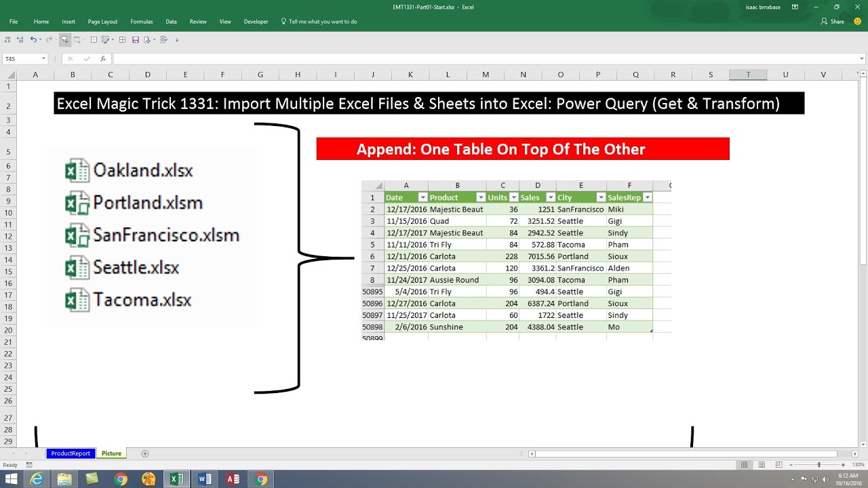868x488 pixels.
Task: Click the SanFrancisco.xlsm file label
Action: [x=166, y=235]
